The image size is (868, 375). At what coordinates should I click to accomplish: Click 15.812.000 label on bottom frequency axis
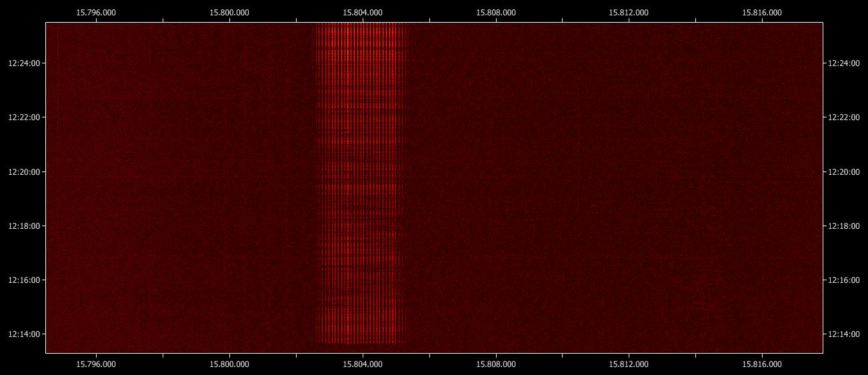tap(629, 364)
